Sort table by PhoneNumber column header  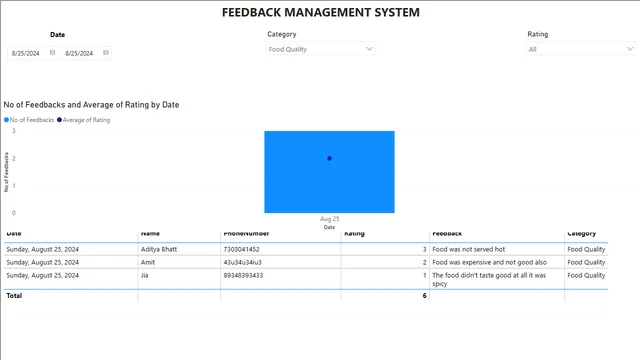click(246, 234)
